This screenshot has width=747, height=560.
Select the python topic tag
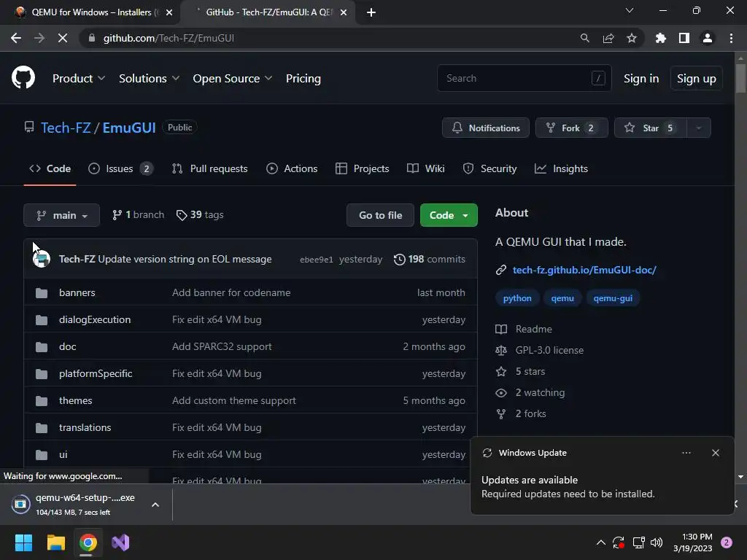pyautogui.click(x=517, y=298)
